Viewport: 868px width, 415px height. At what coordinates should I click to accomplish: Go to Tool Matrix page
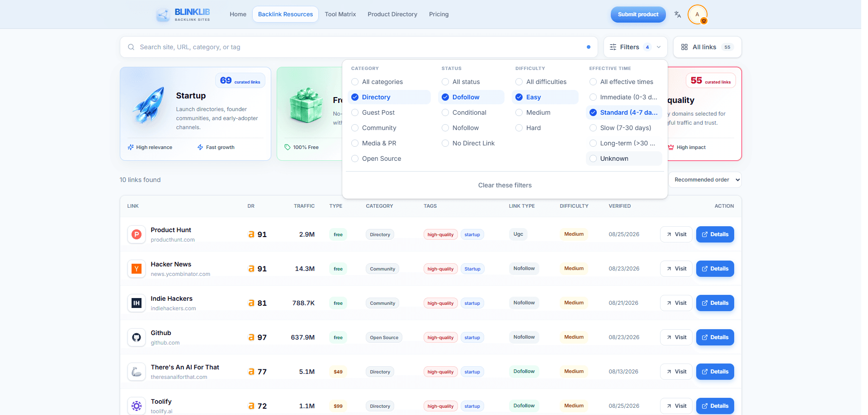[340, 14]
